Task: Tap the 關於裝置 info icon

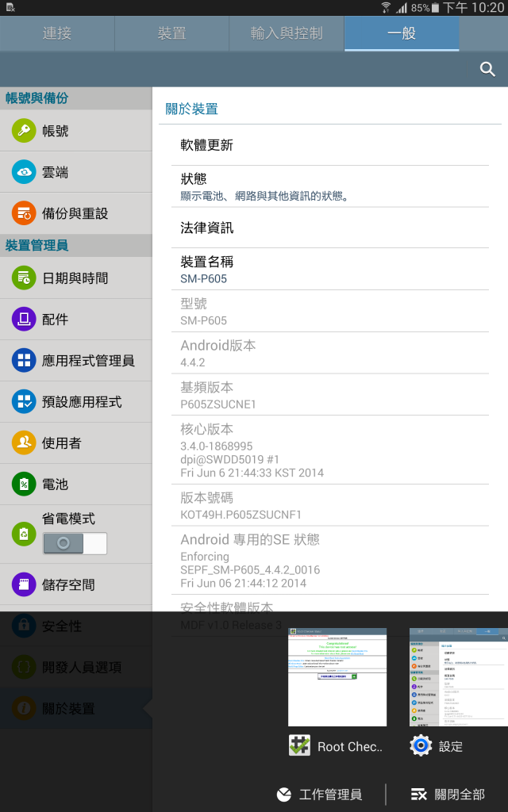Action: pyautogui.click(x=24, y=708)
